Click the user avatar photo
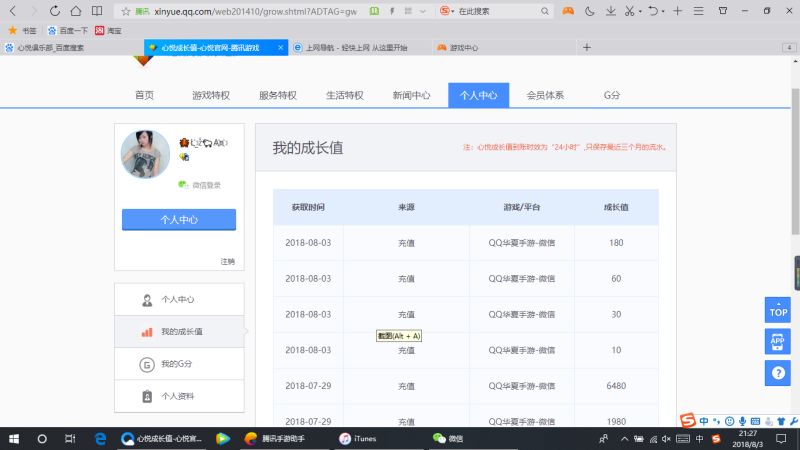The height and width of the screenshot is (450, 800). tap(145, 154)
